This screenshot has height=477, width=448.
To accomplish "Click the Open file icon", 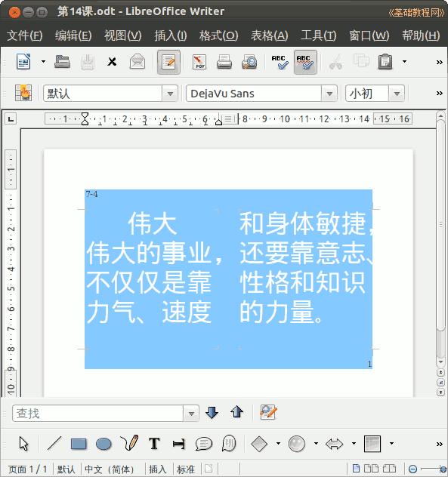I will click(x=62, y=62).
